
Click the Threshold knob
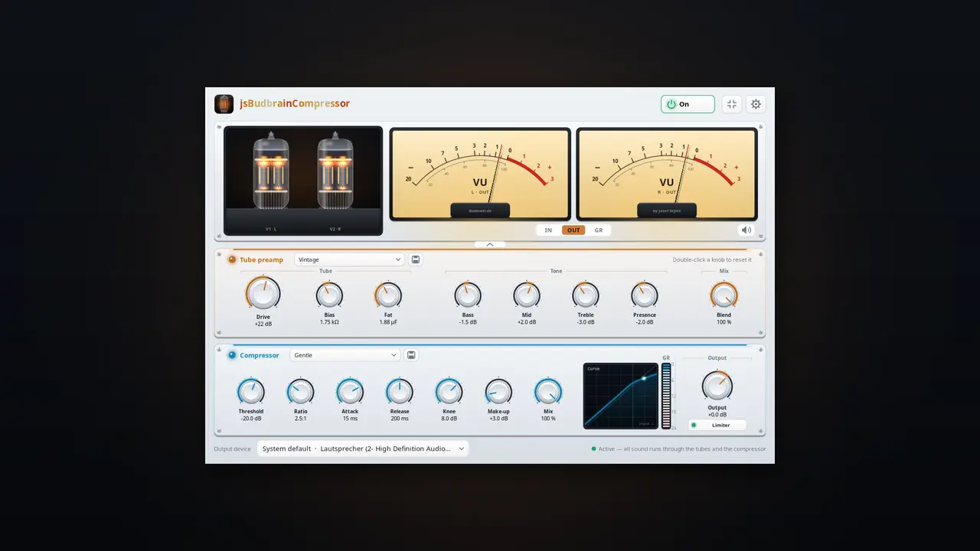click(250, 392)
